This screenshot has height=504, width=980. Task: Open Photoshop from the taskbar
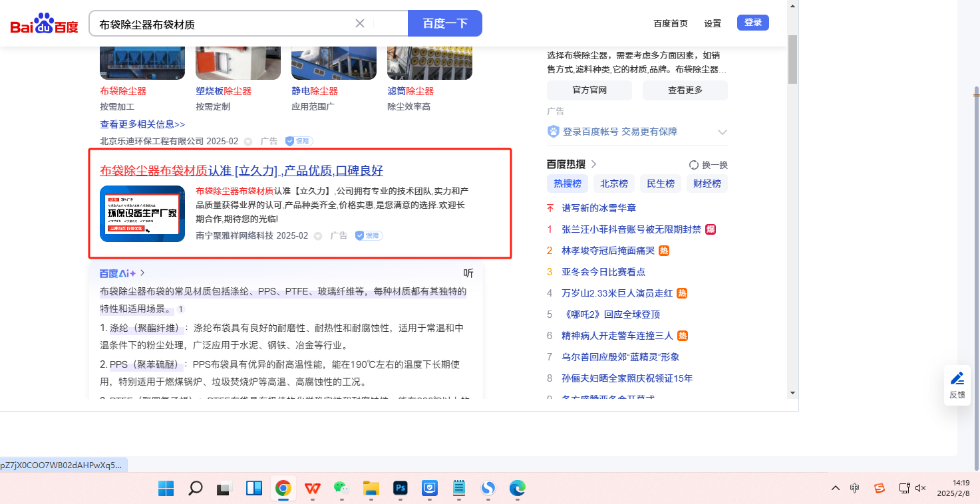401,489
